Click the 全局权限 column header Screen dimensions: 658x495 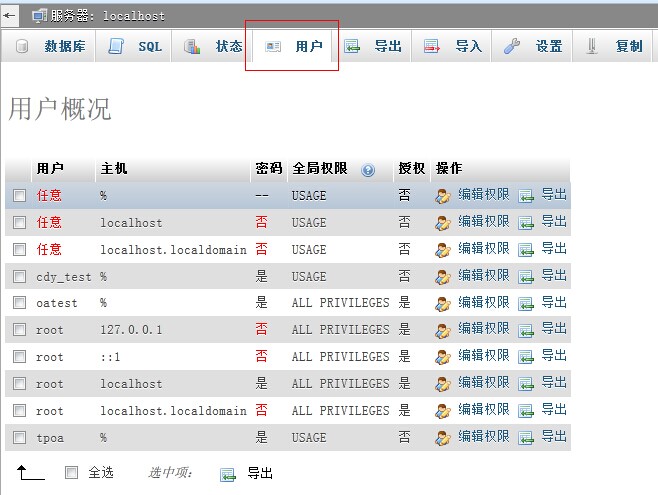click(x=320, y=168)
